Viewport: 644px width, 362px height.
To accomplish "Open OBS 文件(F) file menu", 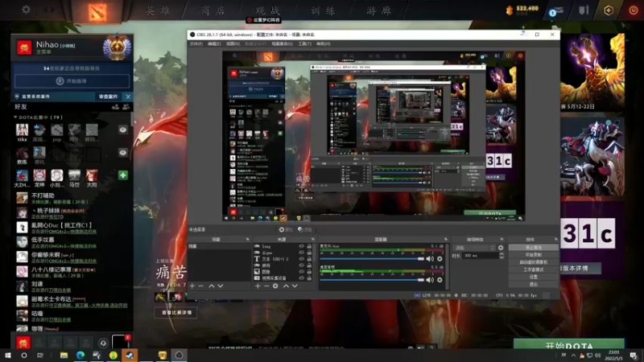I will 196,44.
